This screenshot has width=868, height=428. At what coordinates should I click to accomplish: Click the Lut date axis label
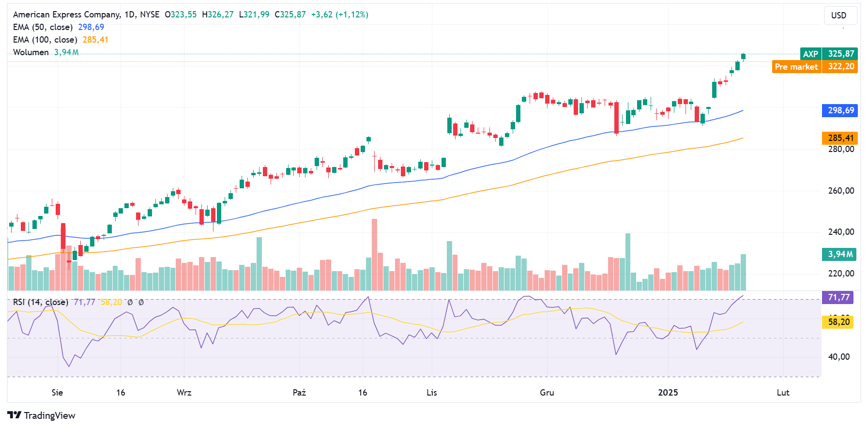(783, 393)
